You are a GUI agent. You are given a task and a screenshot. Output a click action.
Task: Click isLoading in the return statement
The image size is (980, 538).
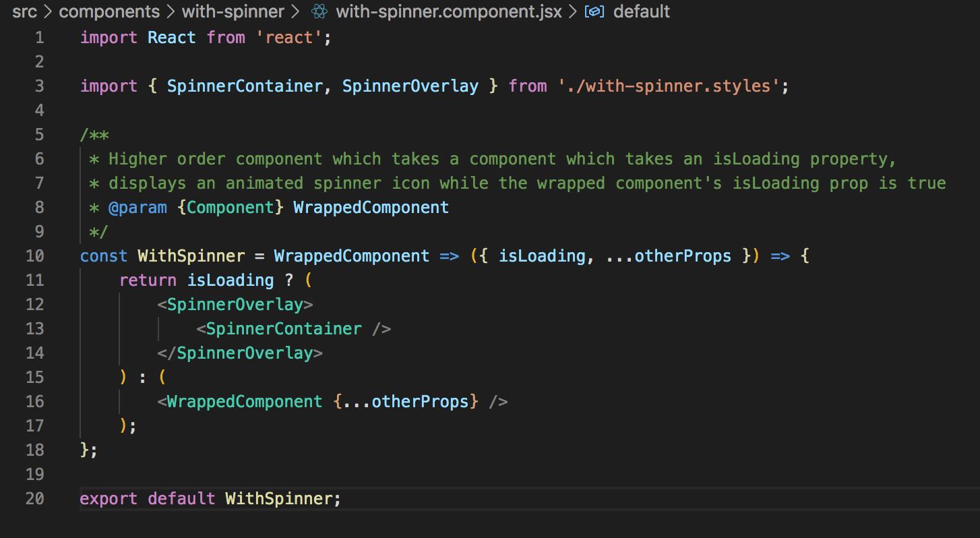click(x=231, y=280)
